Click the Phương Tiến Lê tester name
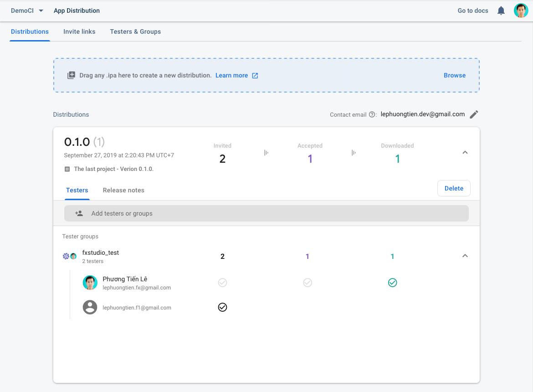The height and width of the screenshot is (392, 533). (125, 279)
